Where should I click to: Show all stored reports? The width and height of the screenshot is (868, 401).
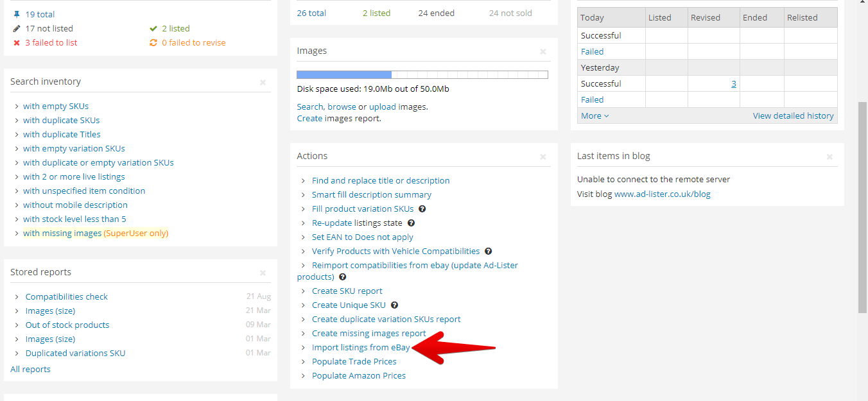pos(30,370)
